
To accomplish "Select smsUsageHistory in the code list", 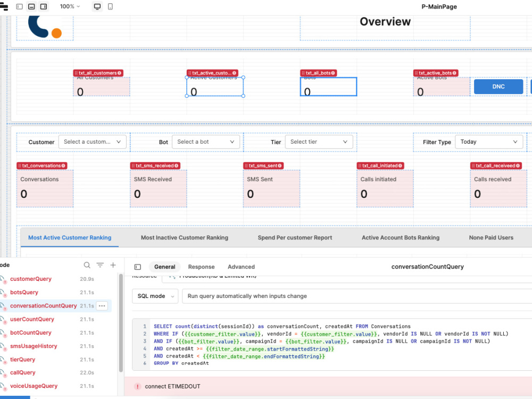I will pyautogui.click(x=34, y=346).
